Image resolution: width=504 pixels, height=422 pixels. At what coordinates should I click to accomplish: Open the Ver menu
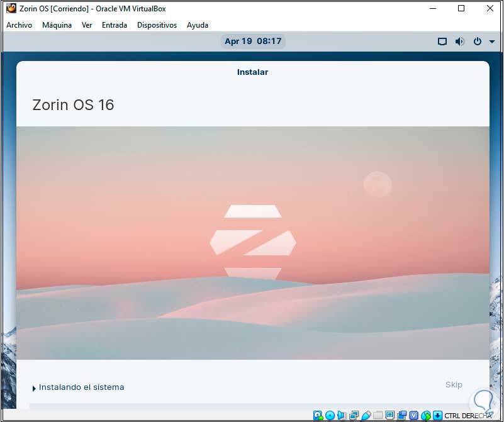[x=87, y=25]
